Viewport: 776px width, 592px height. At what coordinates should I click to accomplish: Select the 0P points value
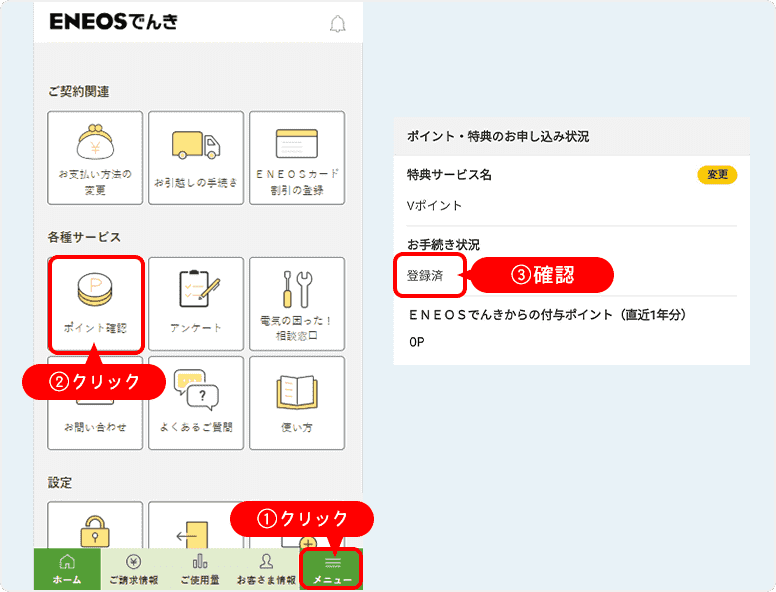pos(417,342)
